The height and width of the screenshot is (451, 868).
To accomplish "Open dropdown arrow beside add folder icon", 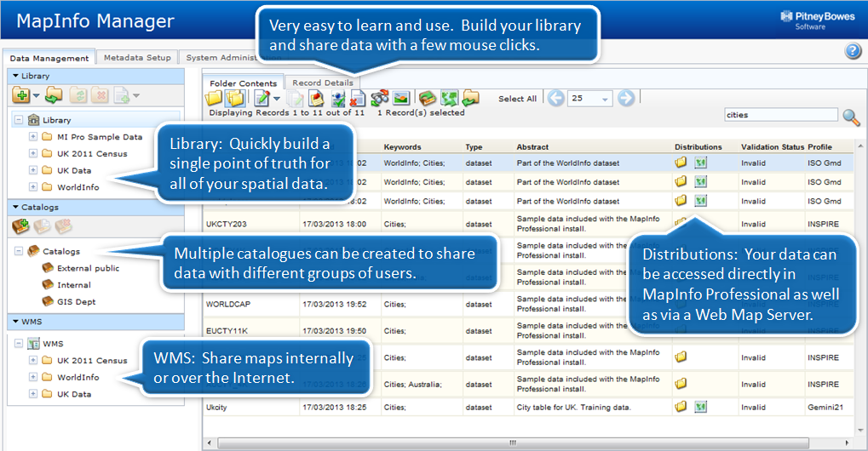I will (36, 95).
